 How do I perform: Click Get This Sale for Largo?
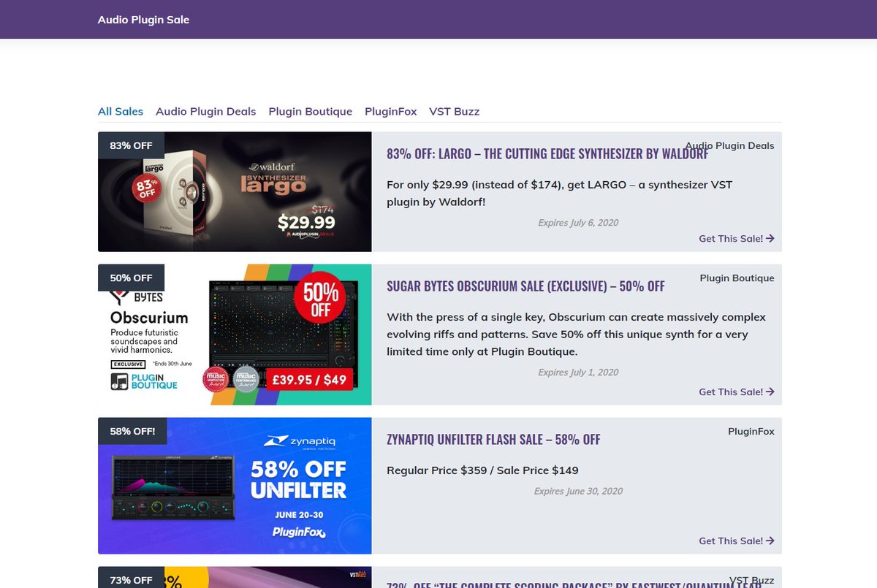point(737,239)
